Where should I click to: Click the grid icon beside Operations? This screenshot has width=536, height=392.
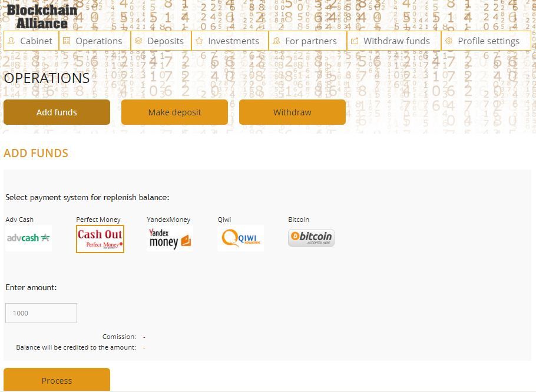67,41
